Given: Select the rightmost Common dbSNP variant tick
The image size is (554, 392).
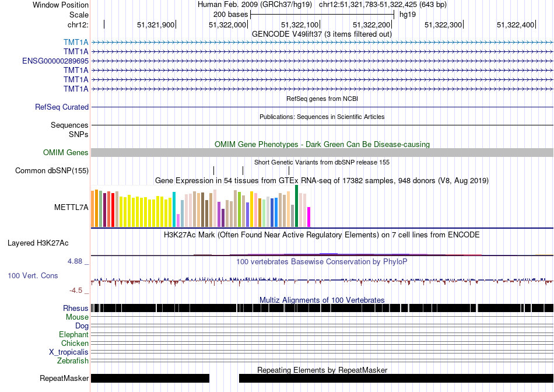Looking at the screenshot, I should pos(289,170).
